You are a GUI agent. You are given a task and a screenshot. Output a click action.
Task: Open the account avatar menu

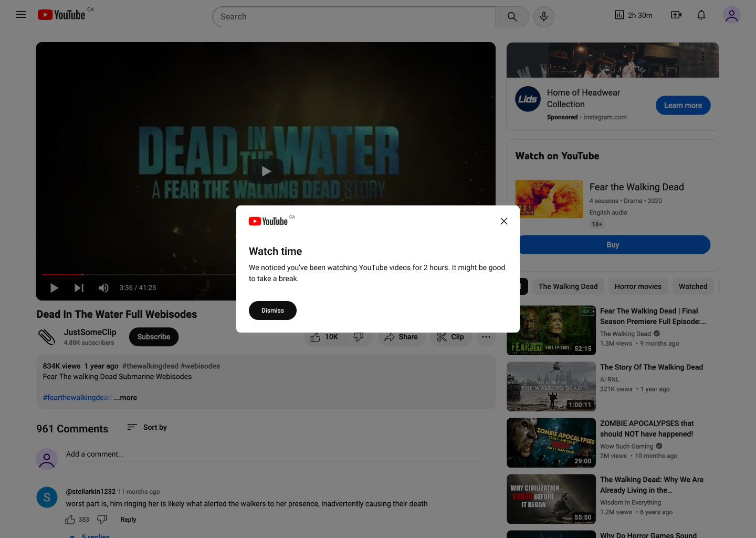pos(731,15)
